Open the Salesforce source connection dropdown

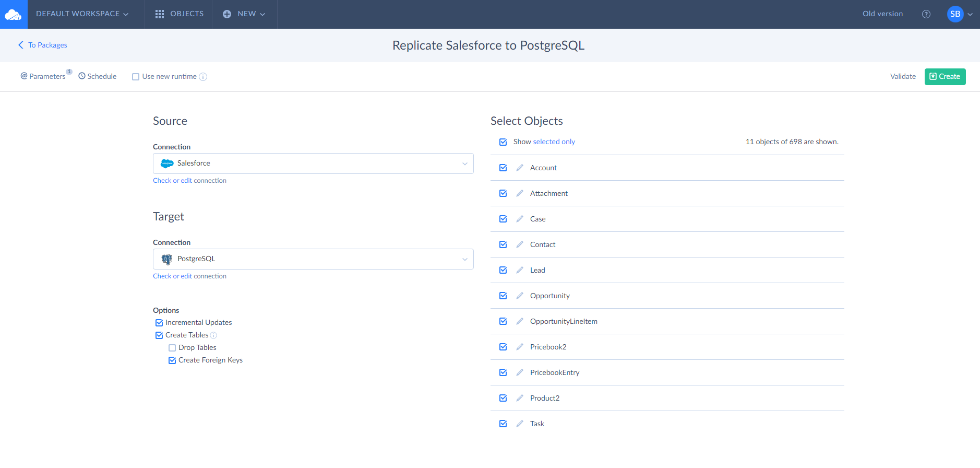(313, 163)
